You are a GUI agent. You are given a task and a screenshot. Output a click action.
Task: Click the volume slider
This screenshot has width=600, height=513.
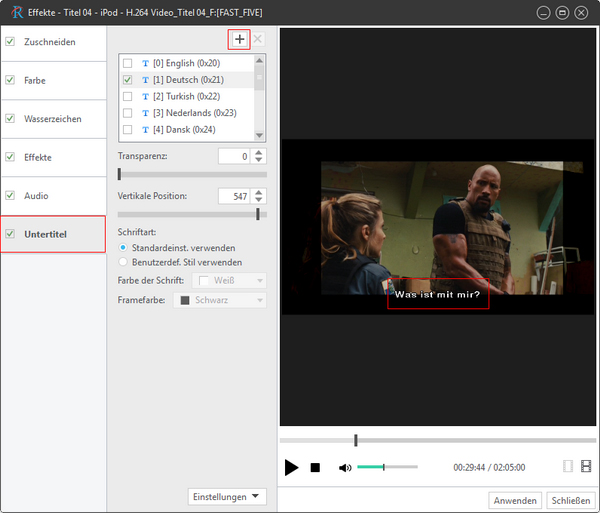[387, 467]
